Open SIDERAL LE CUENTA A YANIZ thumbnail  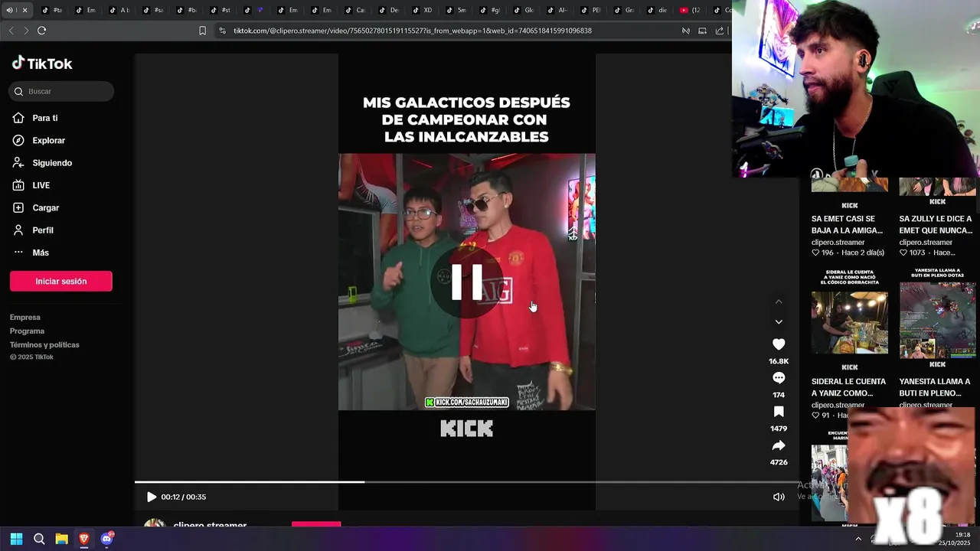850,323
